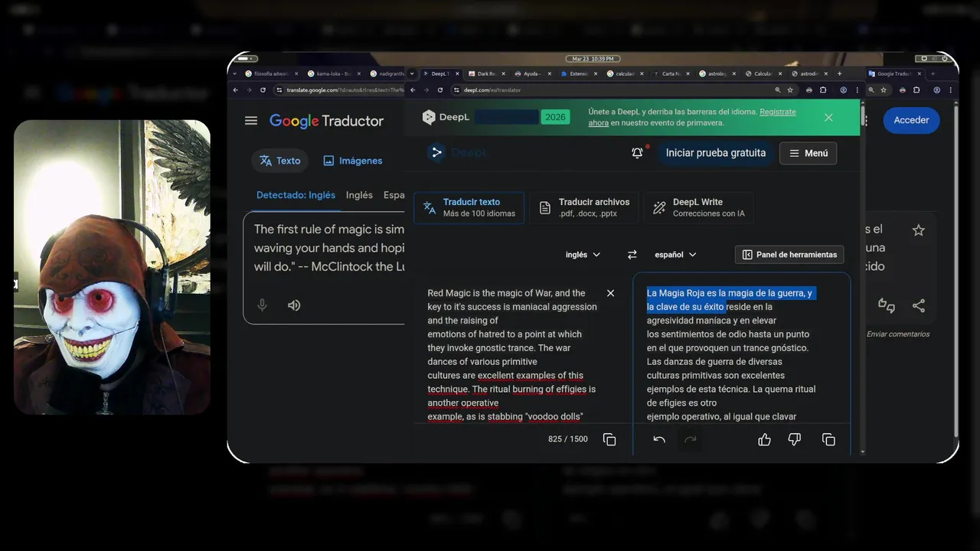Clear the DeepL source text
This screenshot has height=551, width=980.
coord(610,293)
